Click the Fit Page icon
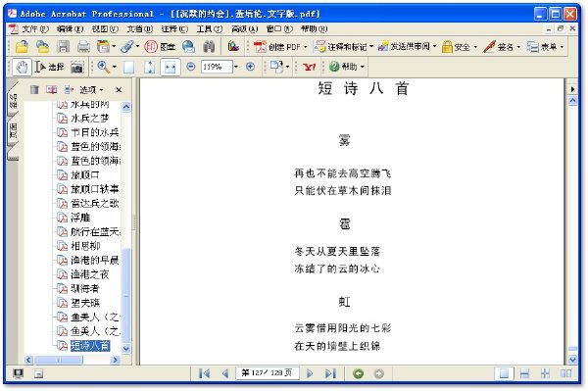The width and height of the screenshot is (588, 391). pyautogui.click(x=149, y=67)
